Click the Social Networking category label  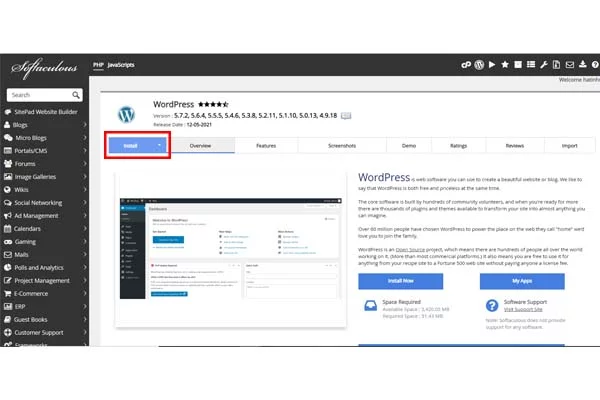click(x=38, y=202)
